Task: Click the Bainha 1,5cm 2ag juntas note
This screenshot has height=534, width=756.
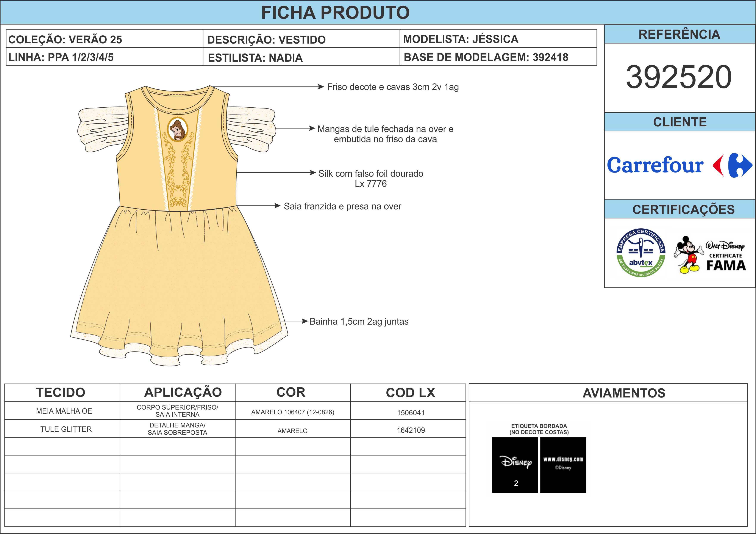Action: point(359,321)
